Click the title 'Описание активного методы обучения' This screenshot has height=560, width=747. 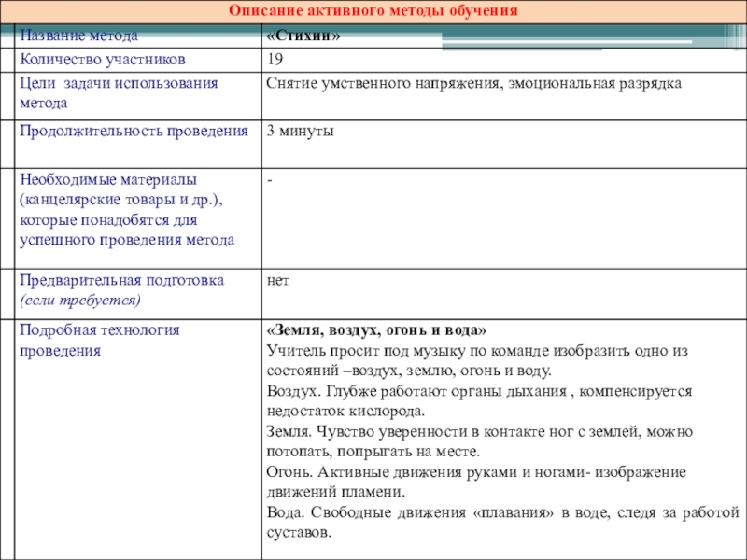(x=373, y=10)
